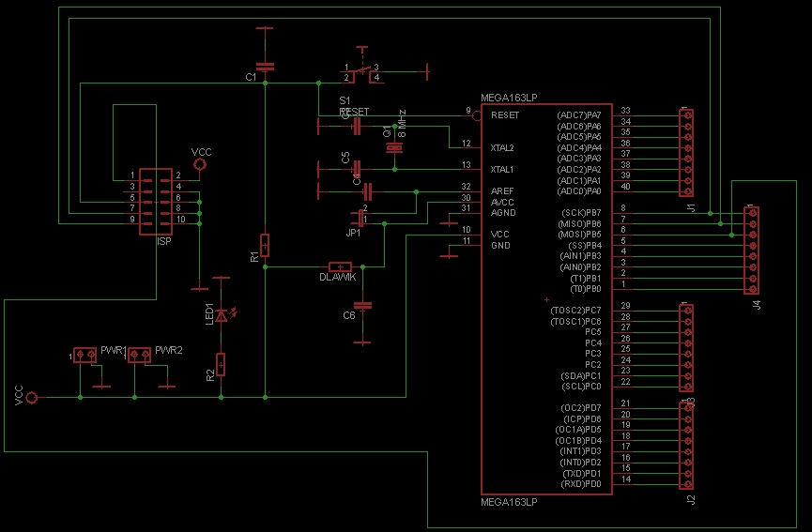Click the (SCL)PC0 pin label
Image resolution: width=812 pixels, height=532 pixels.
[x=582, y=387]
